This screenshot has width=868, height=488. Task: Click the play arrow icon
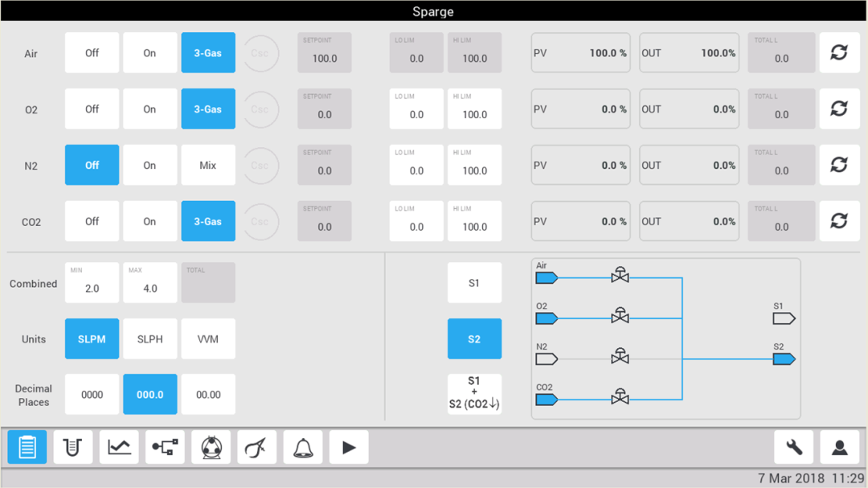(x=349, y=447)
